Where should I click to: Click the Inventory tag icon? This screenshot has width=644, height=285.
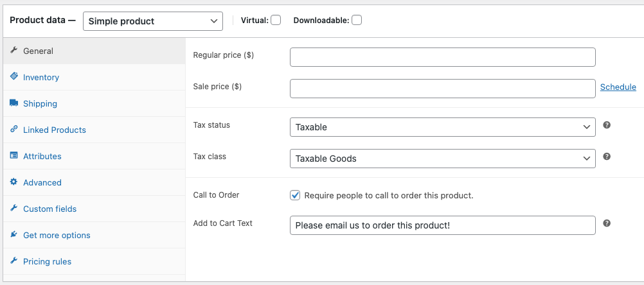14,76
